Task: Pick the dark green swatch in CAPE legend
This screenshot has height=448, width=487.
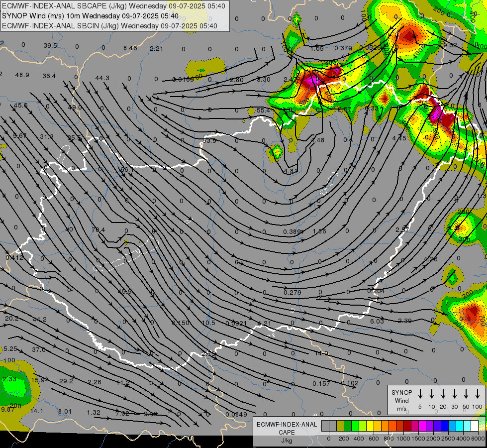Action: [x=348, y=426]
